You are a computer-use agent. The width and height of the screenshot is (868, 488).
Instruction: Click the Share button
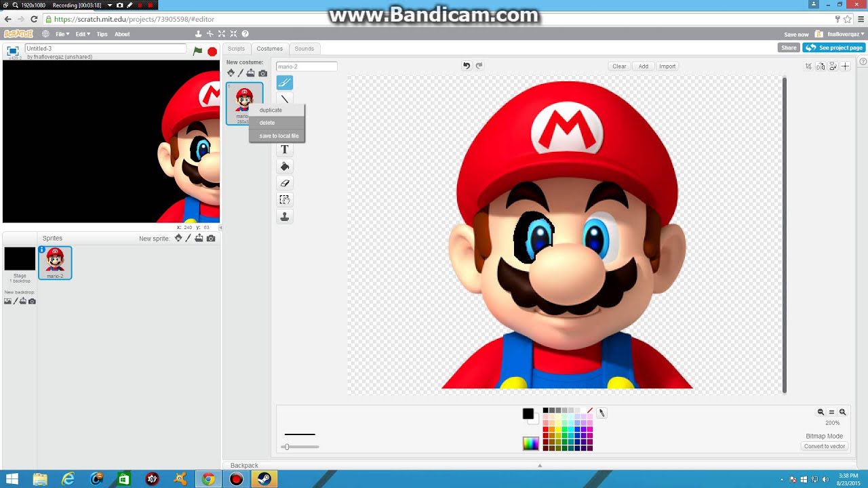coord(789,47)
